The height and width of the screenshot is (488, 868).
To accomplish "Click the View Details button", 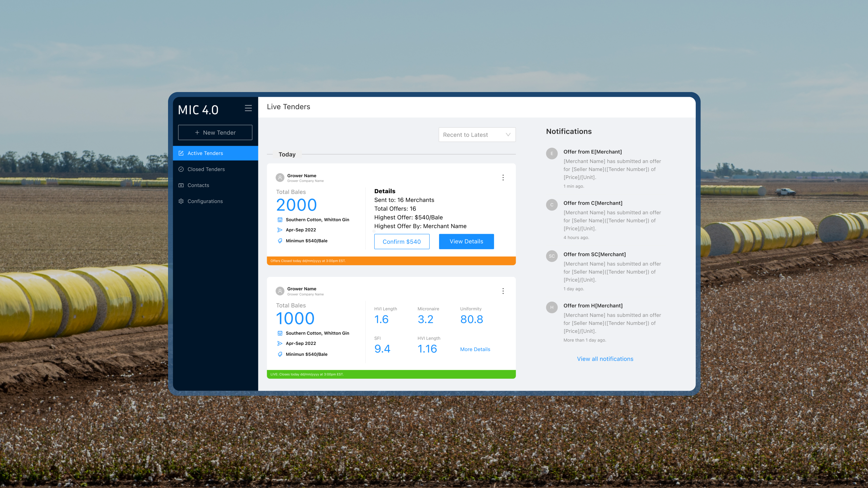I will (466, 241).
